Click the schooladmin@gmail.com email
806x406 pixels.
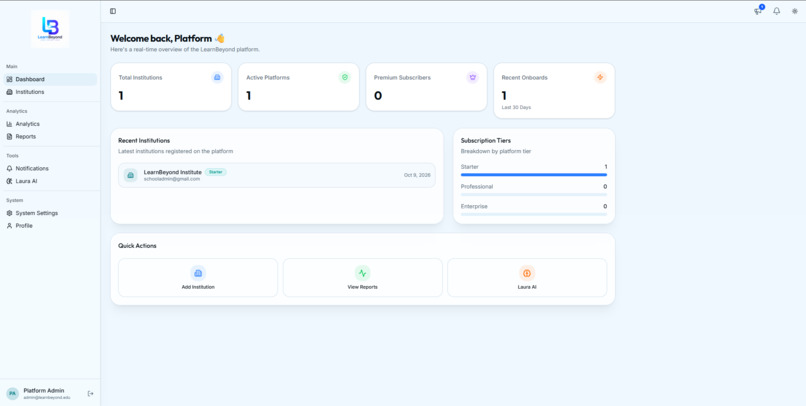172,179
